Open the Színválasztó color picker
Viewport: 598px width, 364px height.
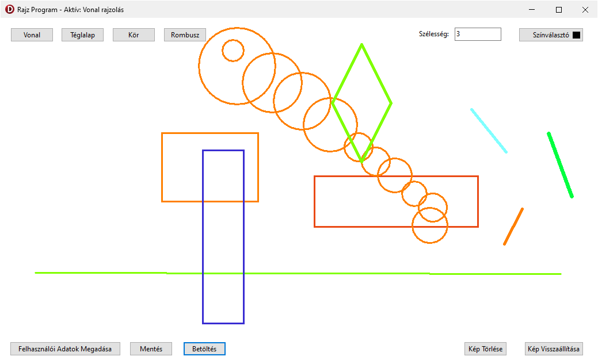point(550,35)
